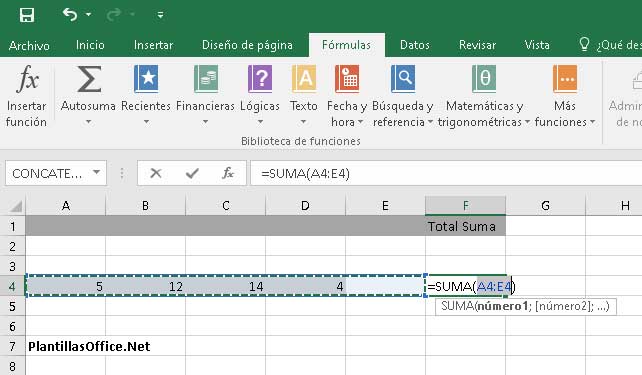Select column A header
Image resolution: width=642 pixels, height=375 pixels.
[66, 206]
